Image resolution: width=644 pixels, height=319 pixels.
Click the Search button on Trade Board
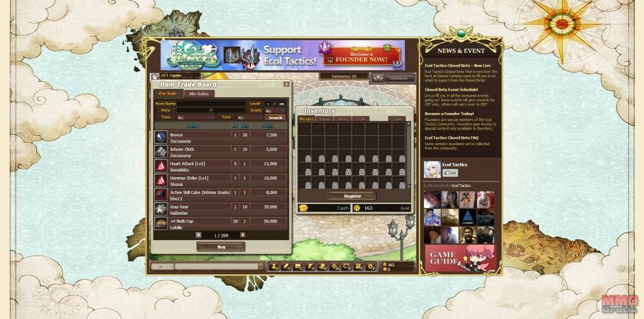[275, 117]
